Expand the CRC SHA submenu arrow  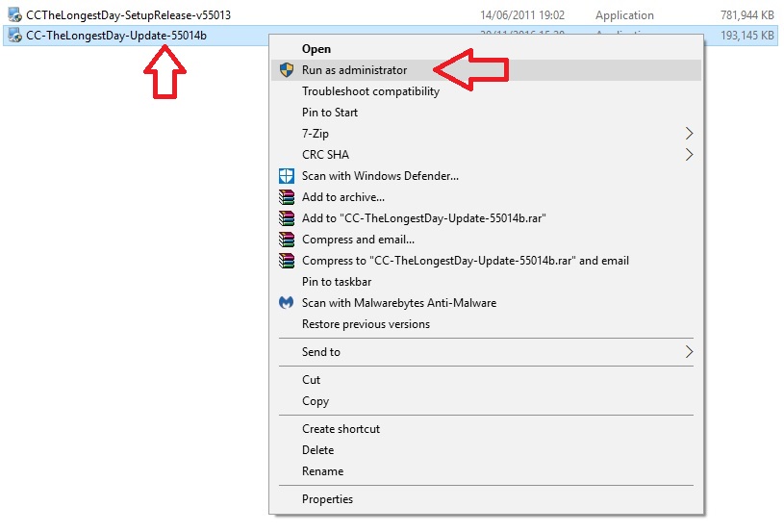[689, 155]
